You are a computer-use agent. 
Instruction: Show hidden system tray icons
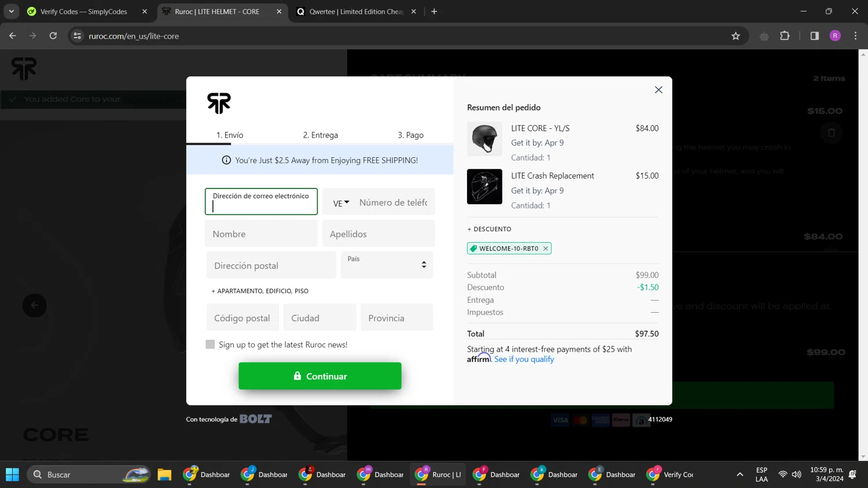(x=740, y=475)
